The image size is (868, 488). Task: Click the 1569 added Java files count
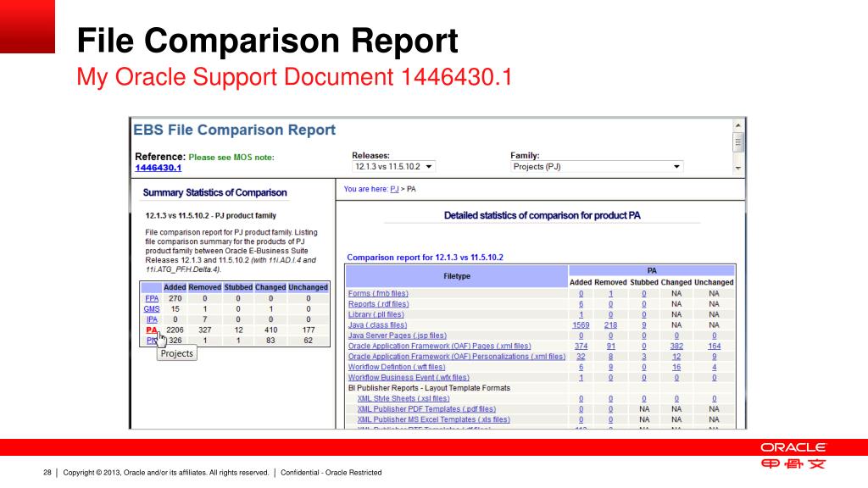pos(581,324)
